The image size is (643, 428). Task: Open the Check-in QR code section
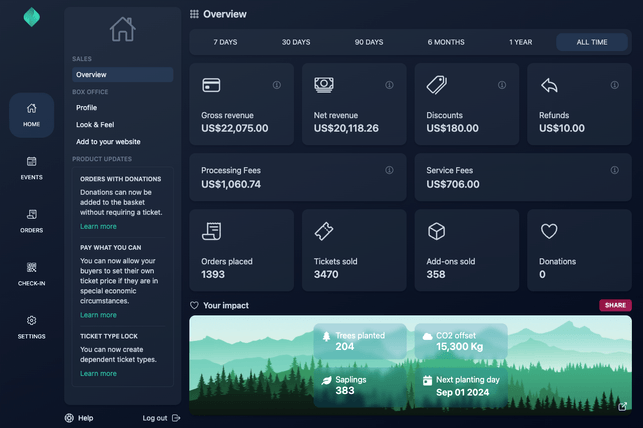pyautogui.click(x=31, y=273)
